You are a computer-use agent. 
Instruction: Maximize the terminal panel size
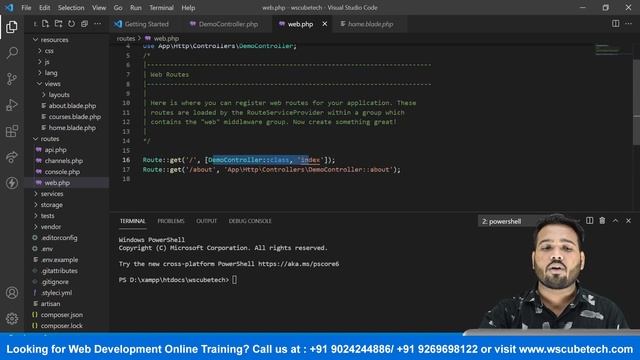[616, 221]
